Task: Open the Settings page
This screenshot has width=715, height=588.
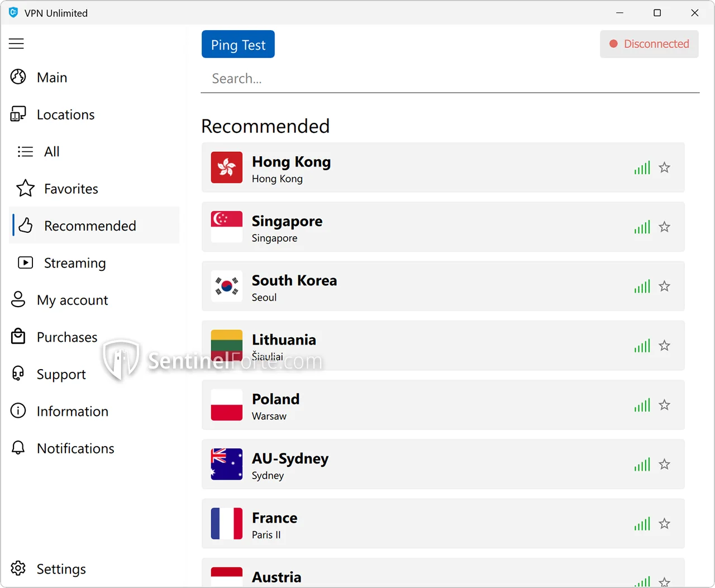Action: coord(94,568)
